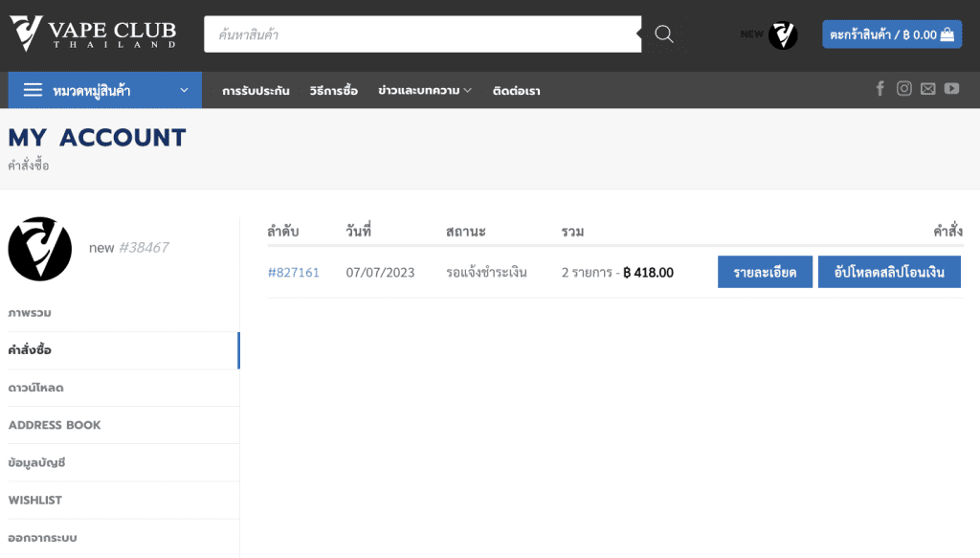Click ออกจากระบบ to log out
Screen dimensions: 980x558
point(42,537)
